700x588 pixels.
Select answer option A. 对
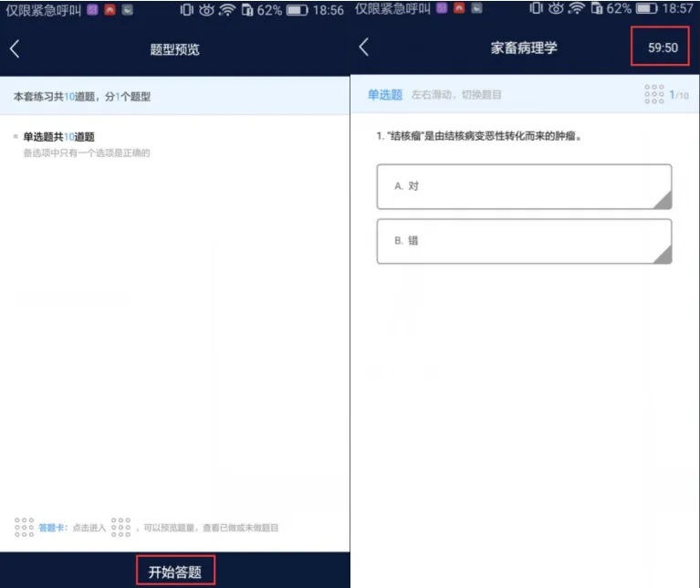(x=524, y=186)
